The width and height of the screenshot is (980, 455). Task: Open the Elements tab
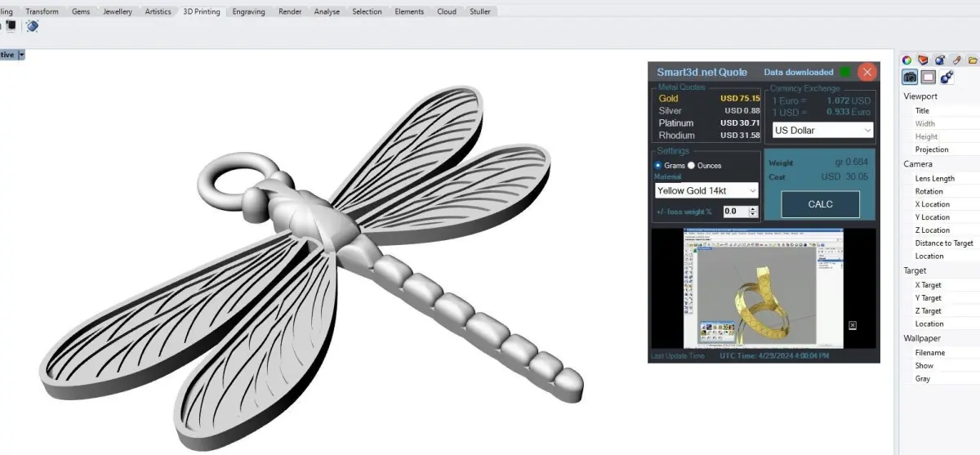pos(409,11)
